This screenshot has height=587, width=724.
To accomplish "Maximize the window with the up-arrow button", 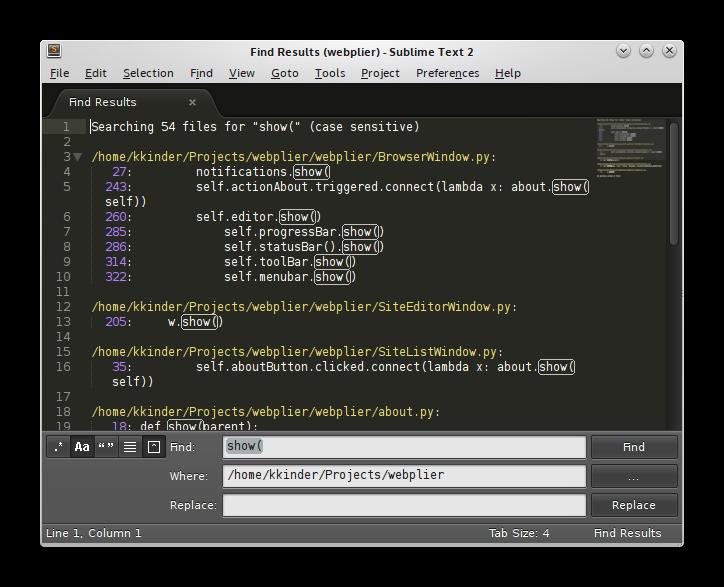I will tap(646, 51).
